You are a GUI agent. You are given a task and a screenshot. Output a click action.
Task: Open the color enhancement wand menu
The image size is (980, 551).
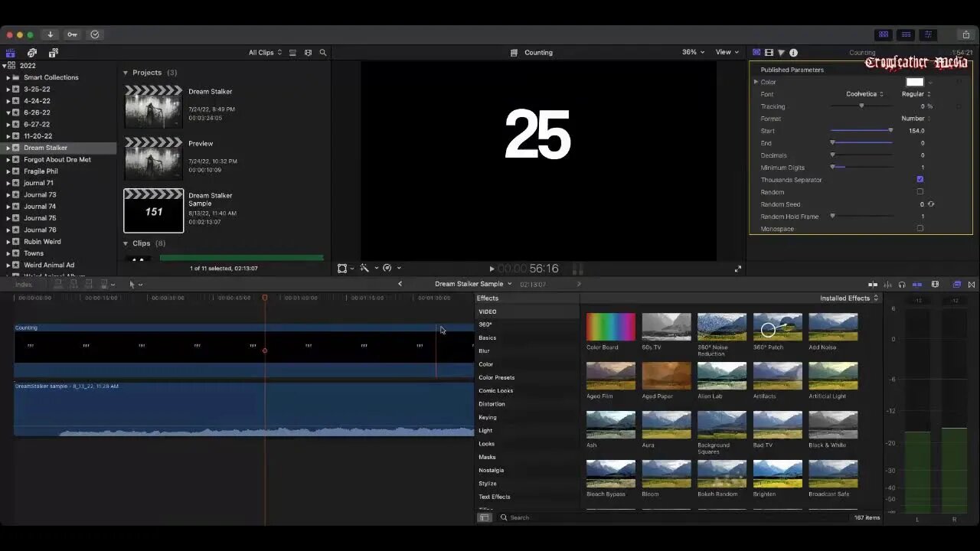click(x=367, y=269)
